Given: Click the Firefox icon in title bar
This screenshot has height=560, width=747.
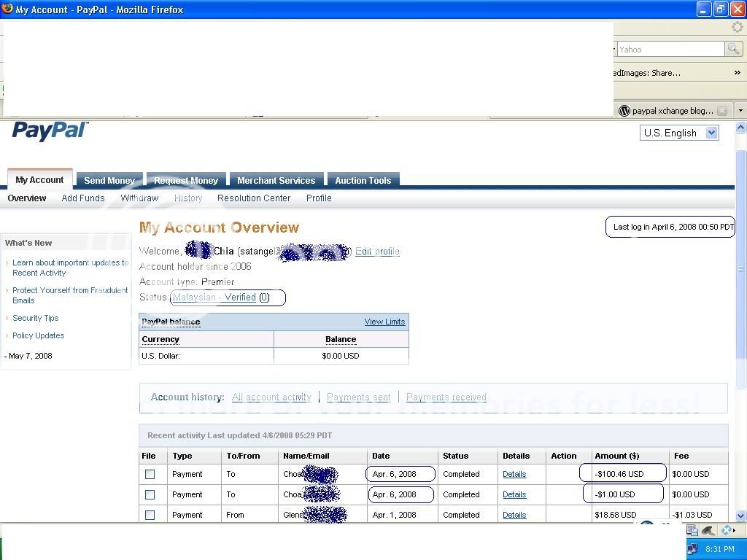Looking at the screenshot, I should 7,9.
